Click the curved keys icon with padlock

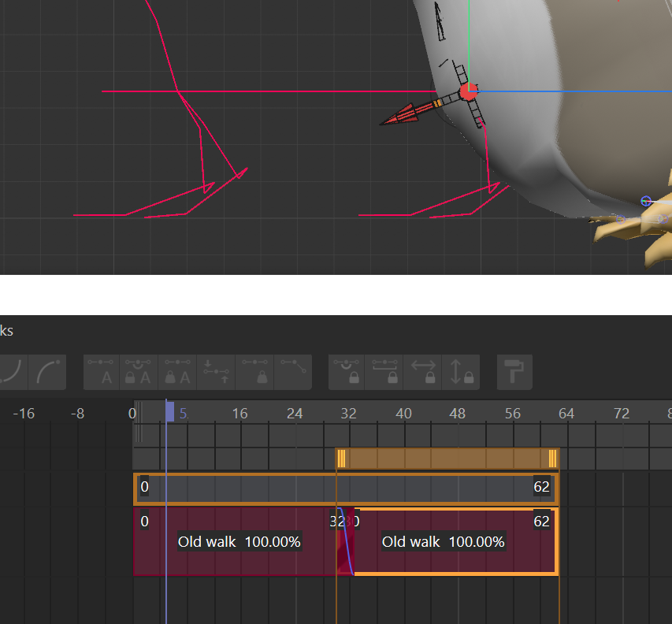tap(347, 372)
